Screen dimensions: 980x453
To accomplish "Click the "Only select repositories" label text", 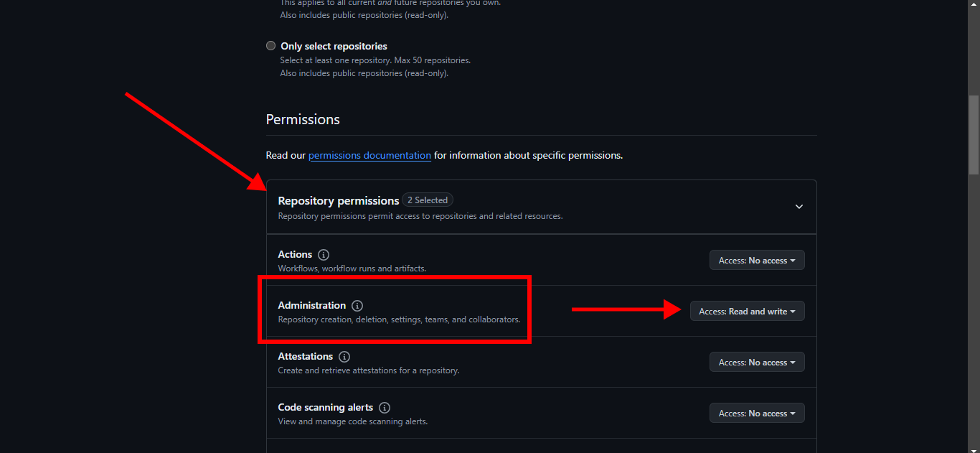I will (x=334, y=46).
